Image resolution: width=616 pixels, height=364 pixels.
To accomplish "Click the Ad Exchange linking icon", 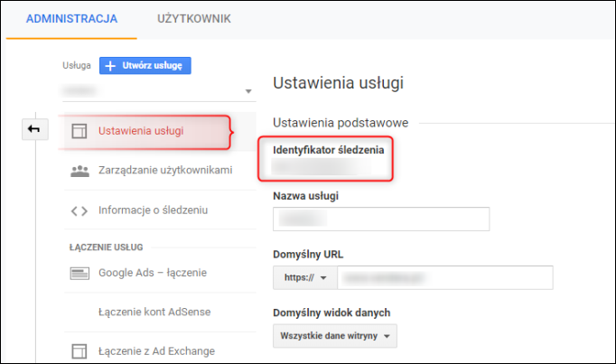I will pos(79,351).
